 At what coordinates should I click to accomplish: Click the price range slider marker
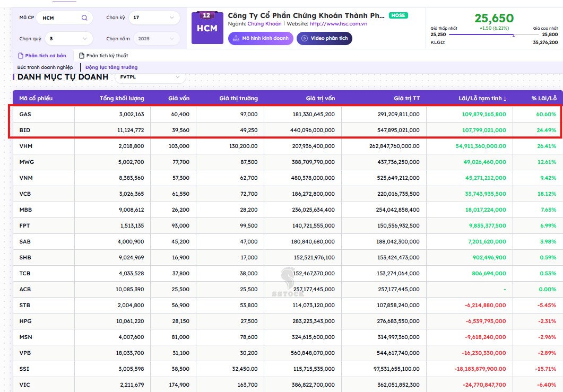[513, 35]
